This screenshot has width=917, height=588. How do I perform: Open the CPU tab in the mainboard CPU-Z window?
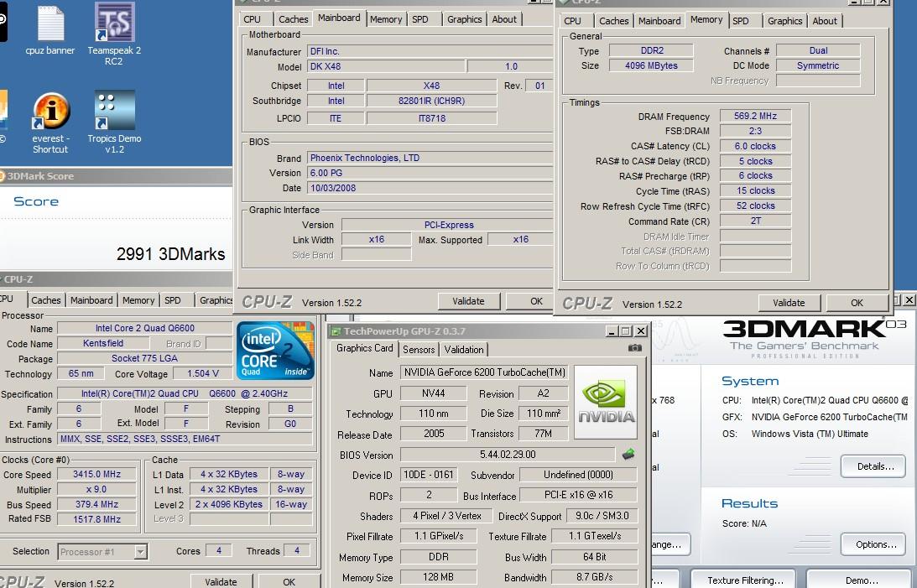[252, 19]
